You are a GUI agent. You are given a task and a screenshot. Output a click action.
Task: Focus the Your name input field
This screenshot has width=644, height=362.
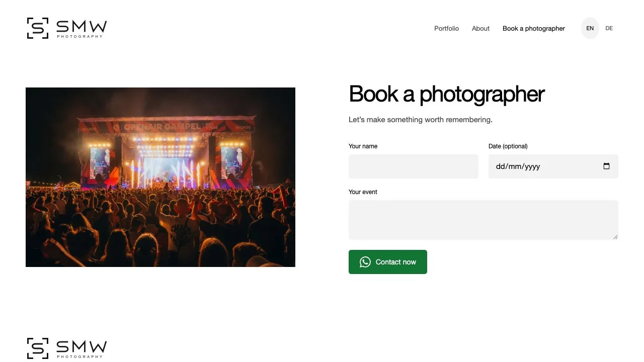[x=414, y=166]
